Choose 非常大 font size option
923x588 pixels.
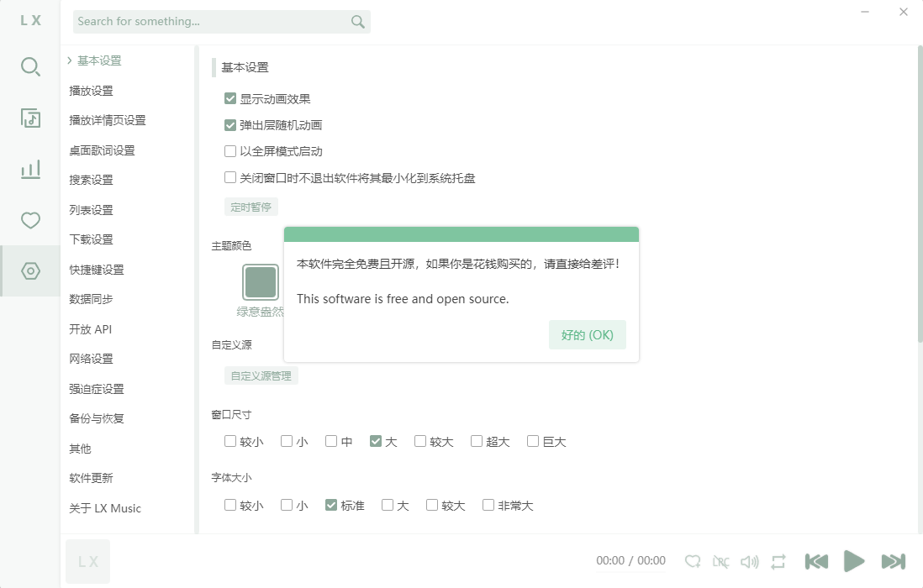click(488, 506)
